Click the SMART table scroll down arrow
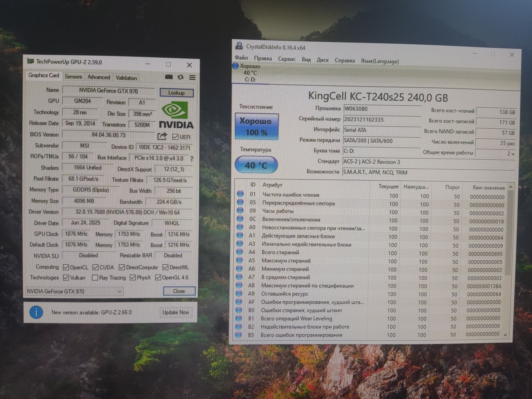Screen dimensions: 532x399 pyautogui.click(x=506, y=335)
